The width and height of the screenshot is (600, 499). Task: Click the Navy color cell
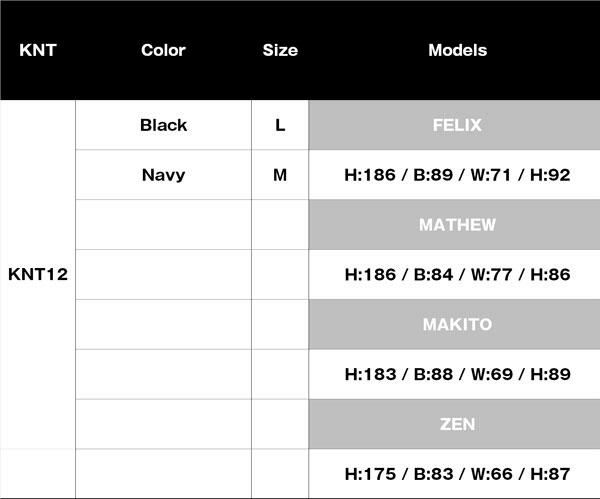(x=163, y=175)
